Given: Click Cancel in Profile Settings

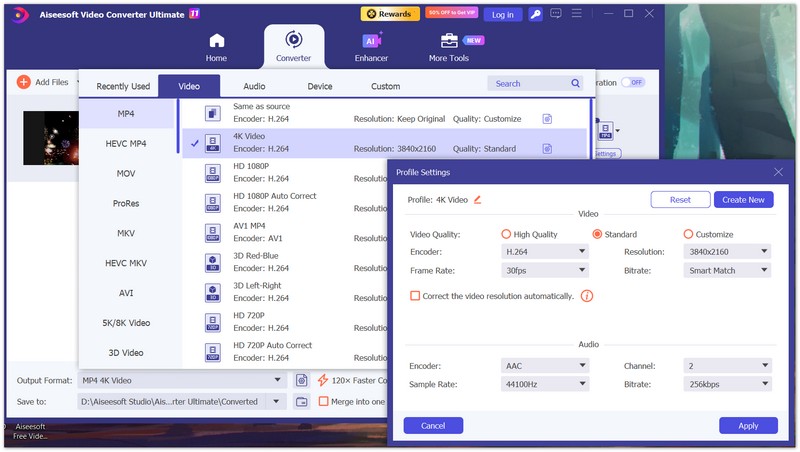Looking at the screenshot, I should point(433,425).
